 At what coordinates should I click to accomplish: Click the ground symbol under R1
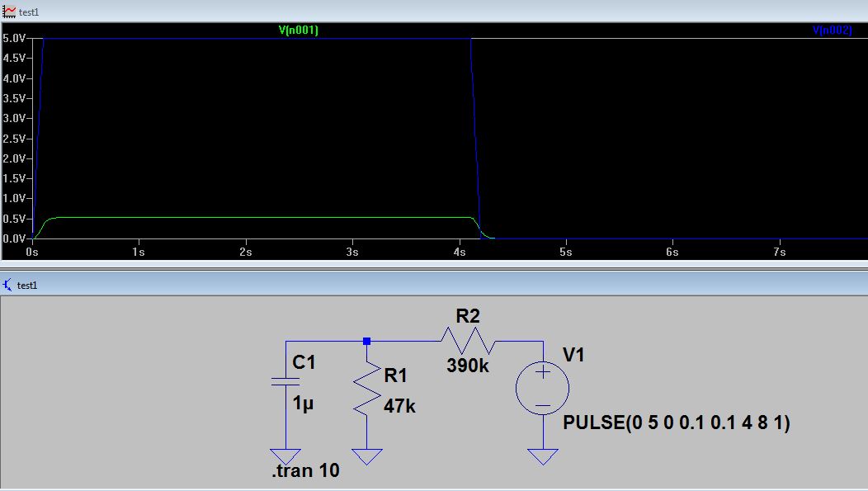coord(367,456)
